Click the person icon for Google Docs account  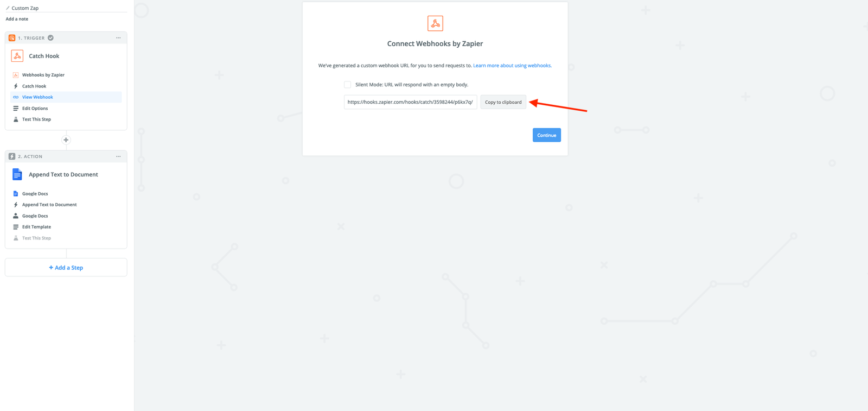click(16, 216)
